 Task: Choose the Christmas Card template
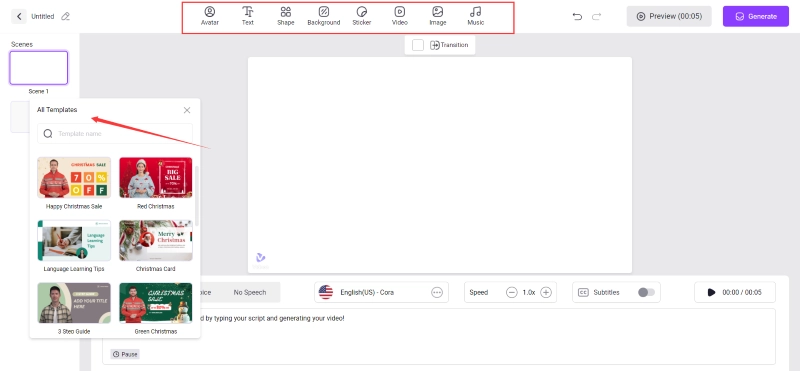[x=156, y=240]
